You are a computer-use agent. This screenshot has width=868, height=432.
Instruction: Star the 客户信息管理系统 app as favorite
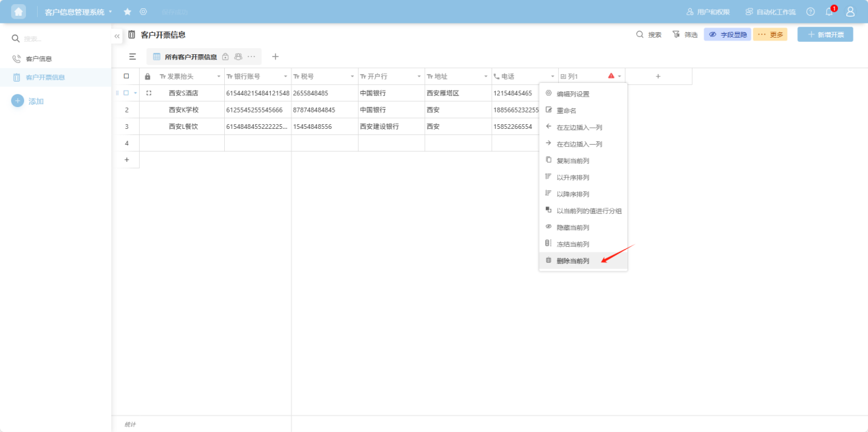click(128, 12)
